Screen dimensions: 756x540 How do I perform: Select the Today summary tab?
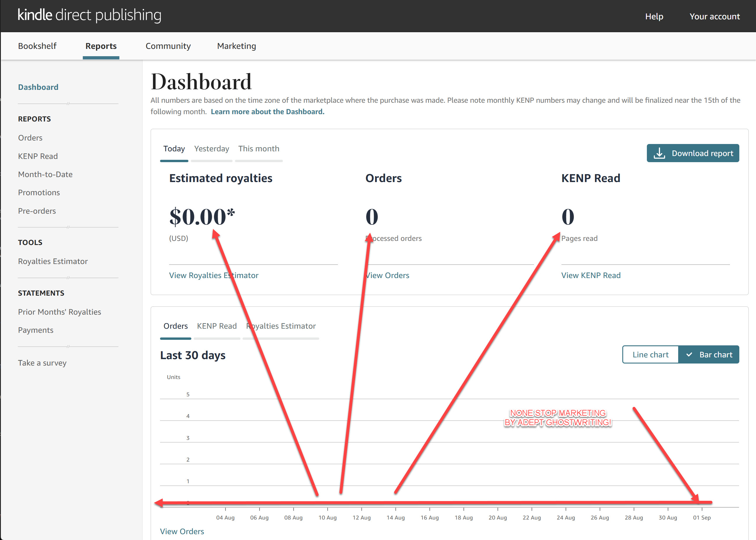[174, 149]
